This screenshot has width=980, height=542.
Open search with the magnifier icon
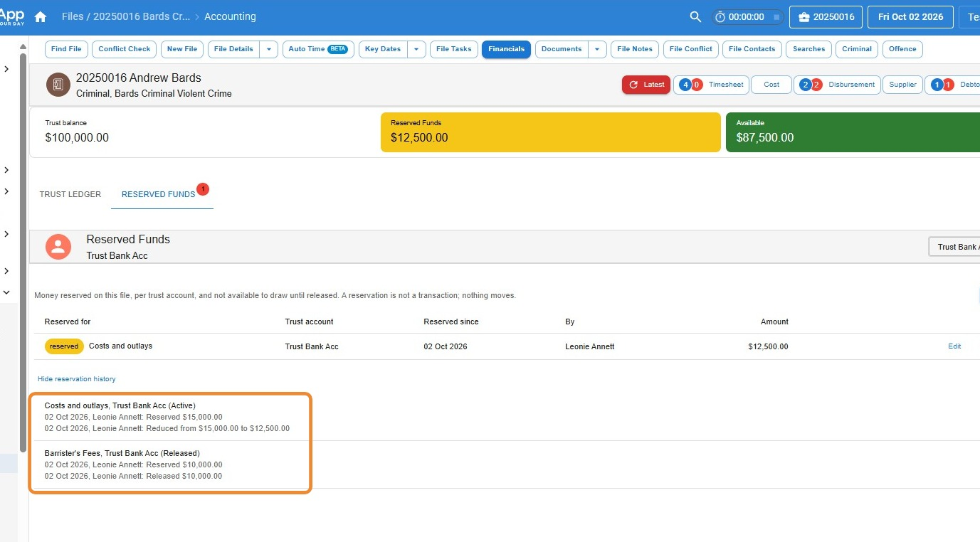(695, 16)
